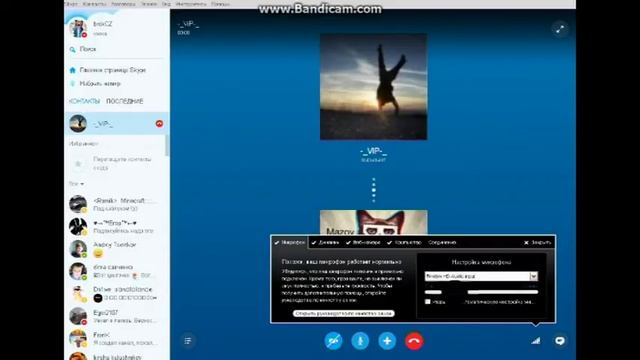Open Skype home page house icon
640x360 pixels.
73,70
